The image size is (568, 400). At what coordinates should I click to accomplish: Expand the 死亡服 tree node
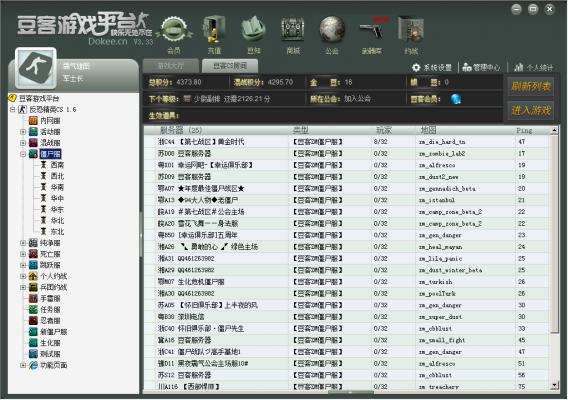[x=23, y=254]
